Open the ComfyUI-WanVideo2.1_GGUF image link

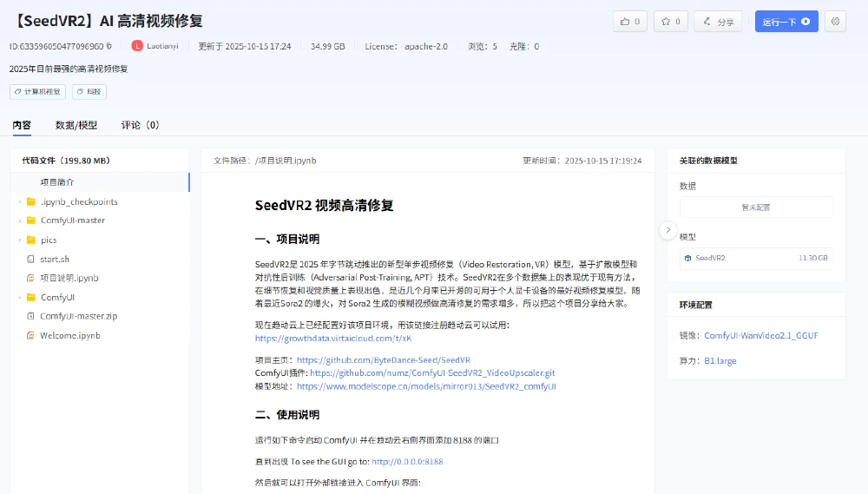pyautogui.click(x=761, y=336)
